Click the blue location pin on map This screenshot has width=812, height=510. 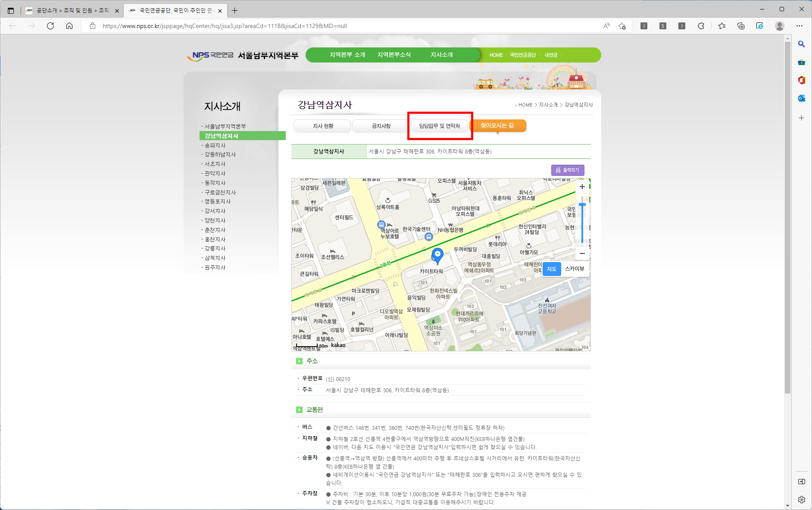pyautogui.click(x=437, y=256)
